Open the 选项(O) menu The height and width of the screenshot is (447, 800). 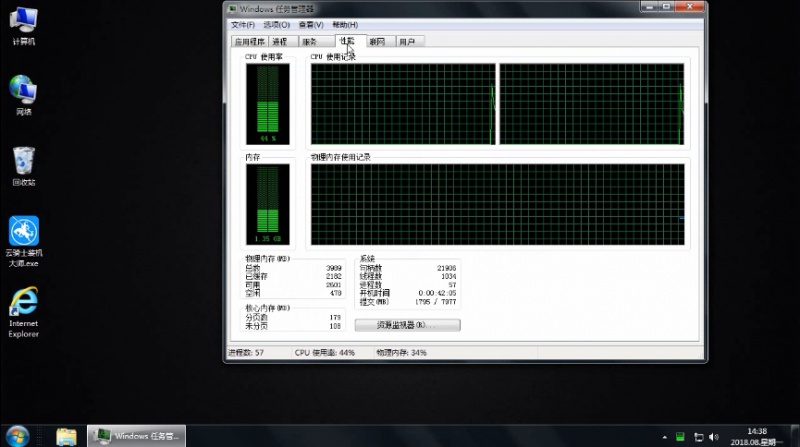(277, 24)
